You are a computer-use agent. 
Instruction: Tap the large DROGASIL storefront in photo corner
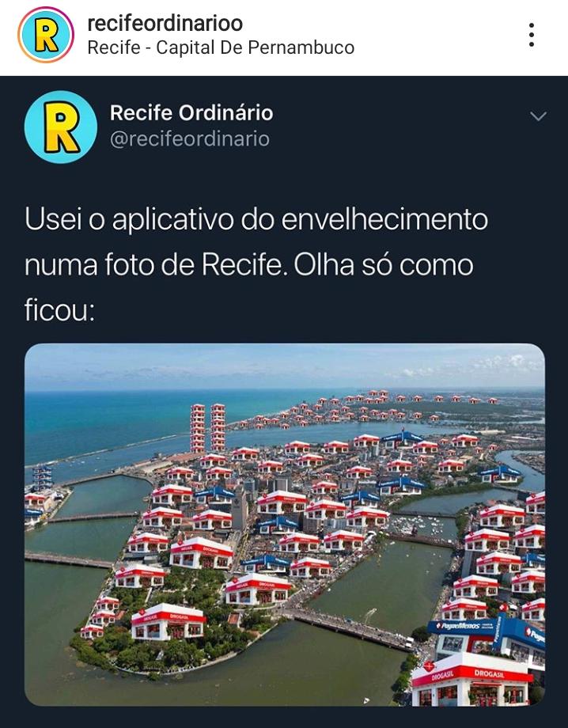point(471,681)
